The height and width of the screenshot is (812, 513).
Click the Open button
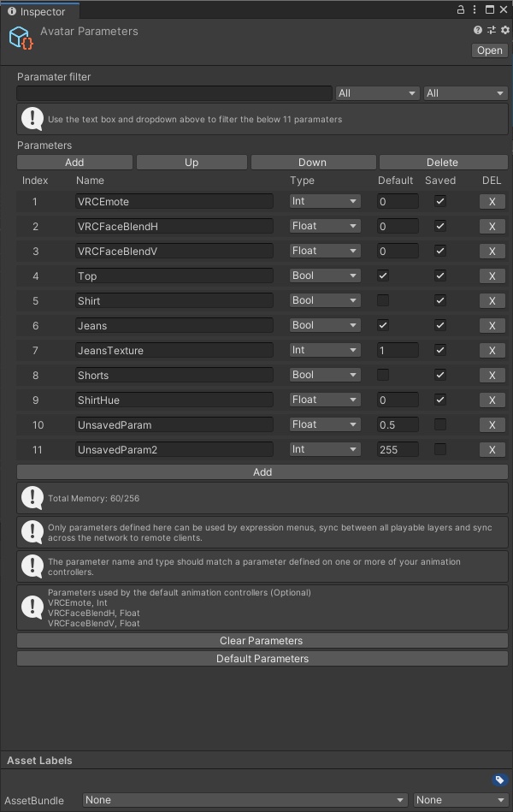tap(490, 50)
